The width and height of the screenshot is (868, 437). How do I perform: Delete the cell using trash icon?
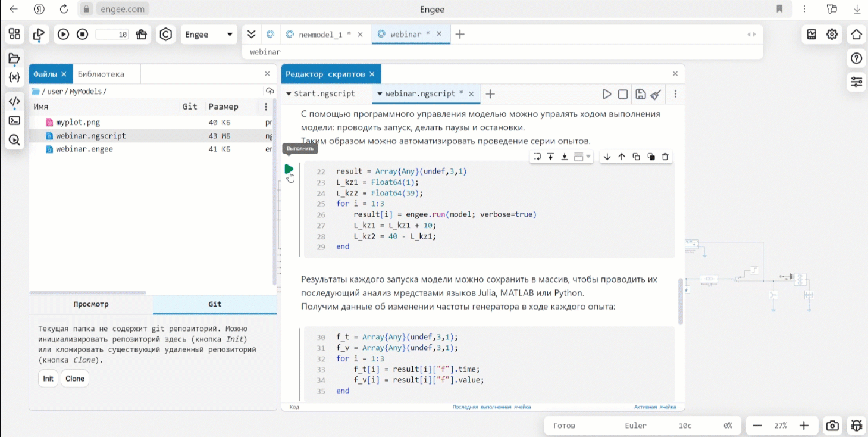[x=665, y=157]
